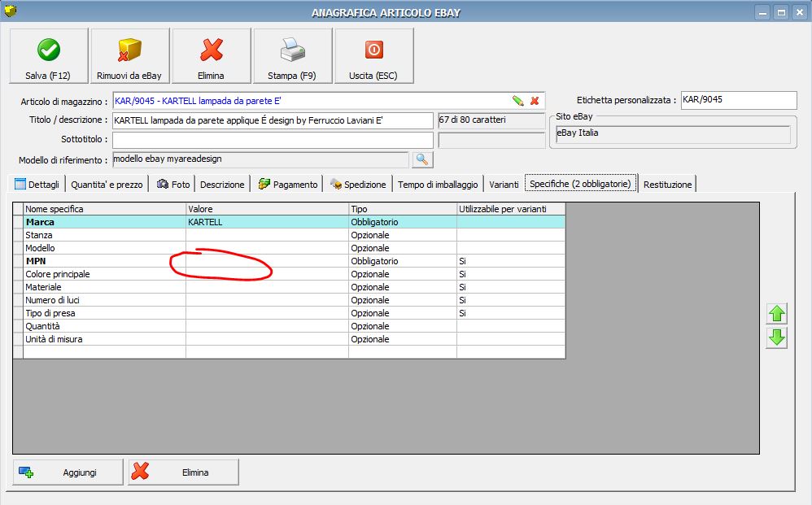Viewport: 812px width, 505px height.
Task: Maximize the Anagrafica Articolo eBay window
Action: pos(781,13)
